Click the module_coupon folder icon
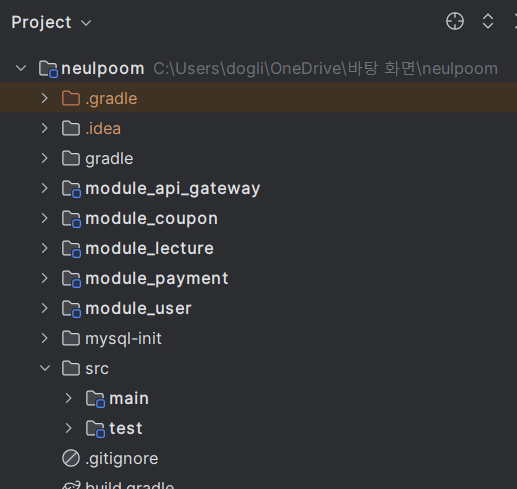 click(x=71, y=219)
